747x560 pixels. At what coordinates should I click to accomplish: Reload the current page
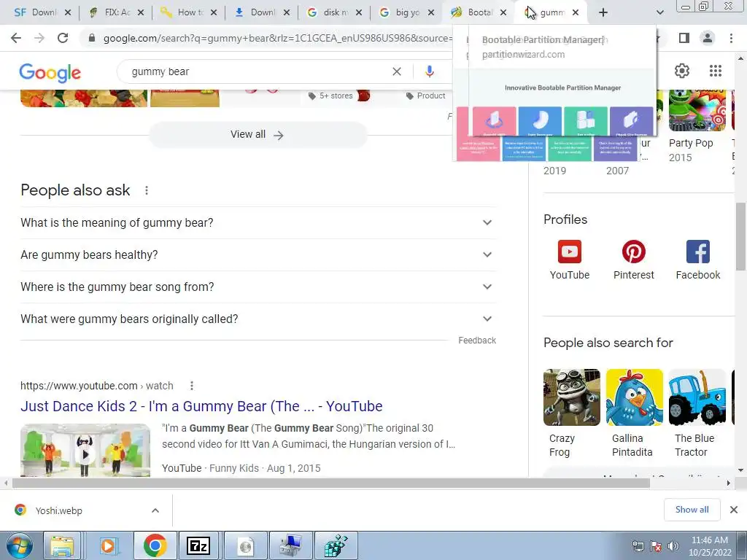[63, 38]
